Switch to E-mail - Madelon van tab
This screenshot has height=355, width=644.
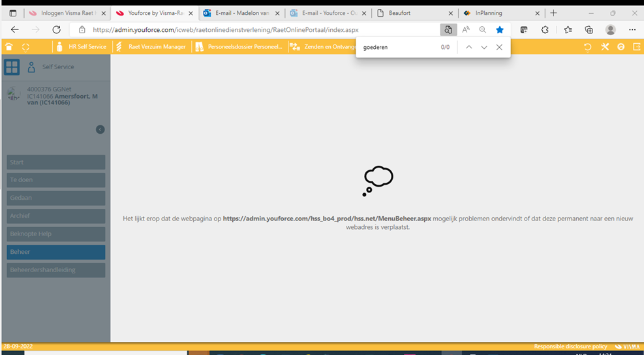pos(242,13)
